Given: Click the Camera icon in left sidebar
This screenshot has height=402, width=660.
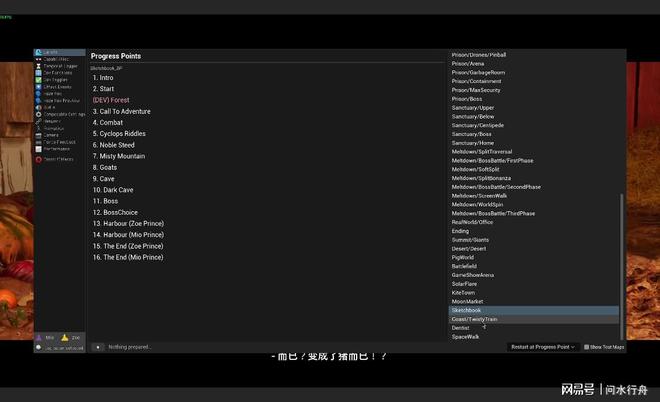Looking at the screenshot, I should 38,135.
